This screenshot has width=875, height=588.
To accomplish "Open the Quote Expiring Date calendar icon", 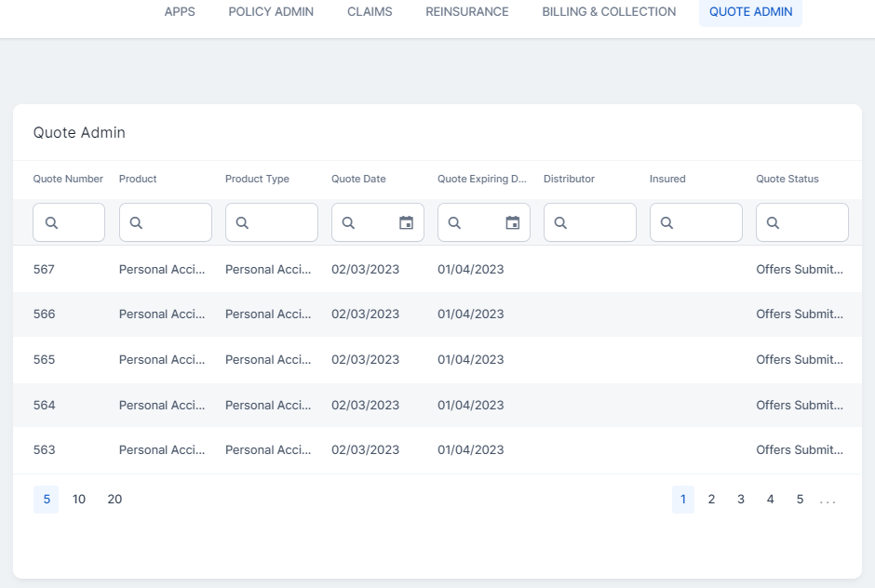I will point(512,222).
